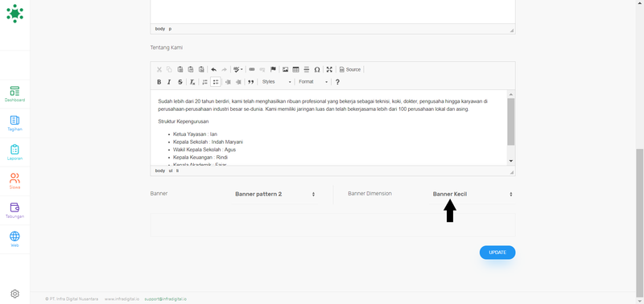The height and width of the screenshot is (304, 644).
Task: Select 'li' in Tentang Kami elements path
Action: coord(177,170)
